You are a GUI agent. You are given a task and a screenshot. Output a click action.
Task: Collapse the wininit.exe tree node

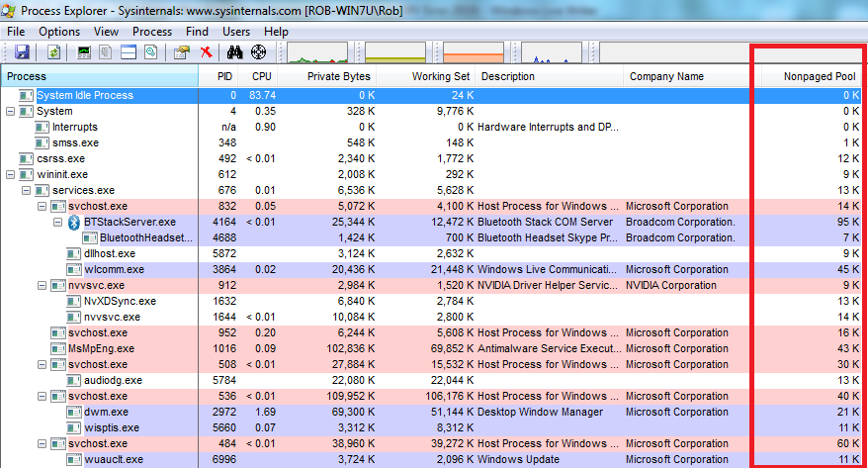pos(11,174)
